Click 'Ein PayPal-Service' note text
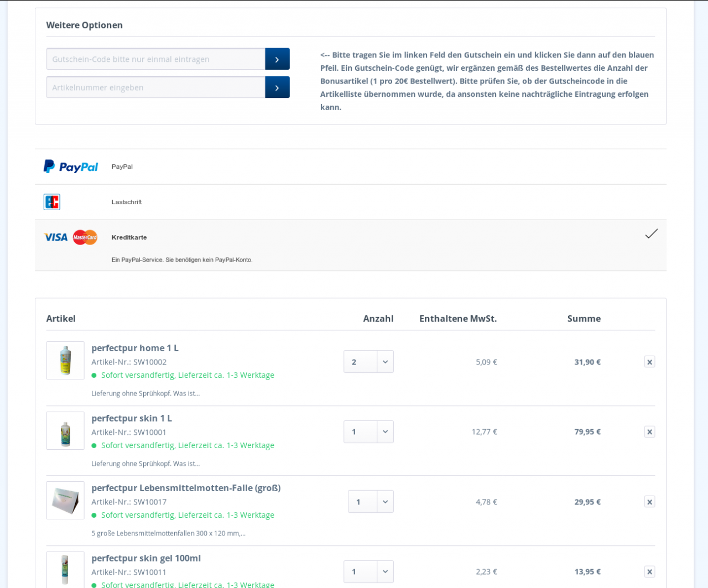Image resolution: width=708 pixels, height=588 pixels. click(x=182, y=259)
